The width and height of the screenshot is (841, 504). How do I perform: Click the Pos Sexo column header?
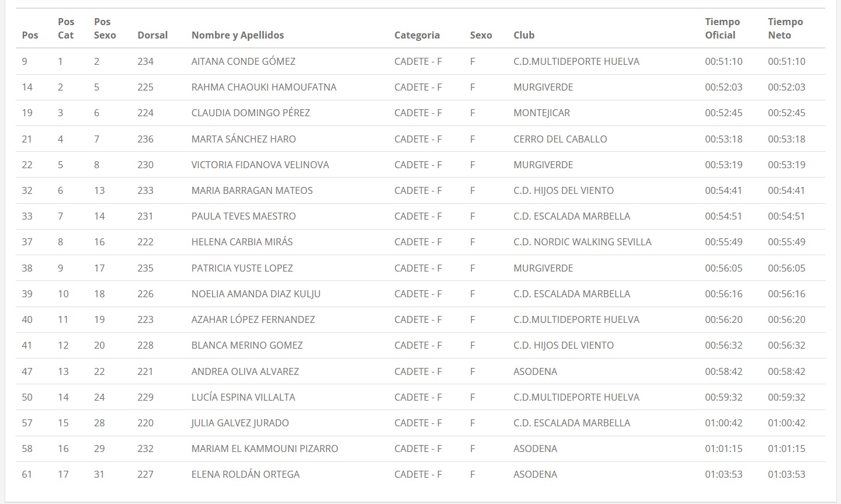point(105,29)
